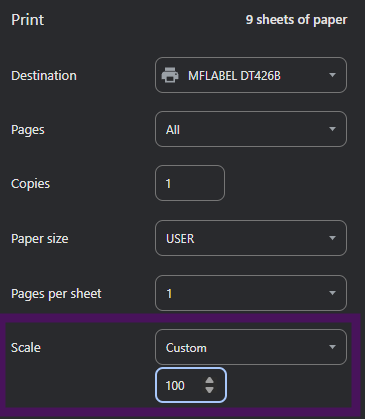This screenshot has height=419, width=365.
Task: Click the Paper size label
Action: (40, 239)
